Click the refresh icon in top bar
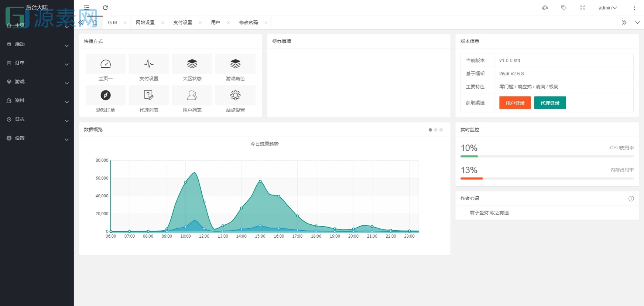This screenshot has height=306, width=644. [x=105, y=8]
